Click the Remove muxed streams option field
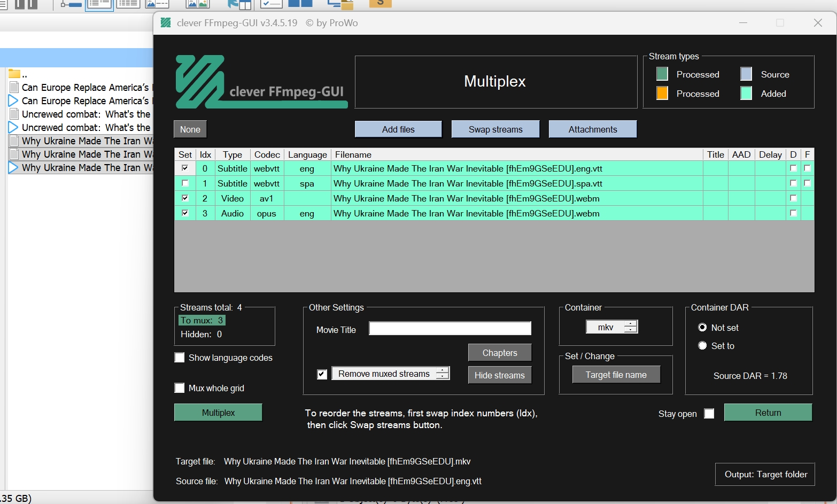 [384, 374]
